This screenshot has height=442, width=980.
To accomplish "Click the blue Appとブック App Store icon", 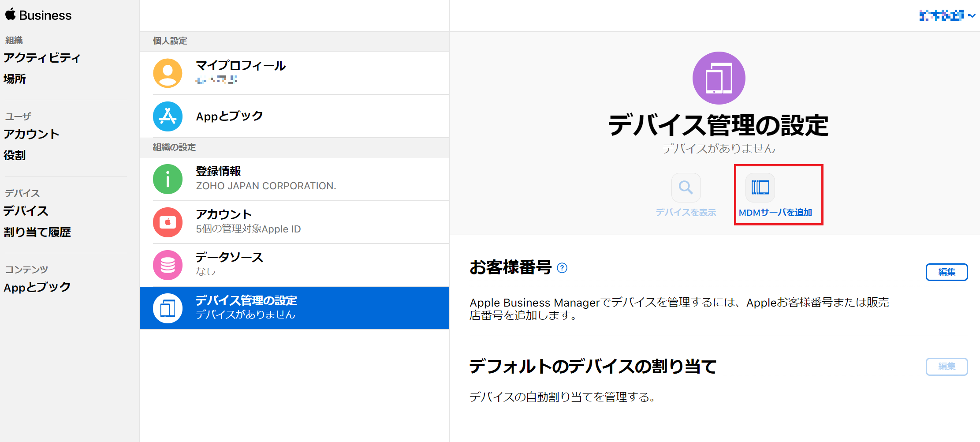I will 168,116.
